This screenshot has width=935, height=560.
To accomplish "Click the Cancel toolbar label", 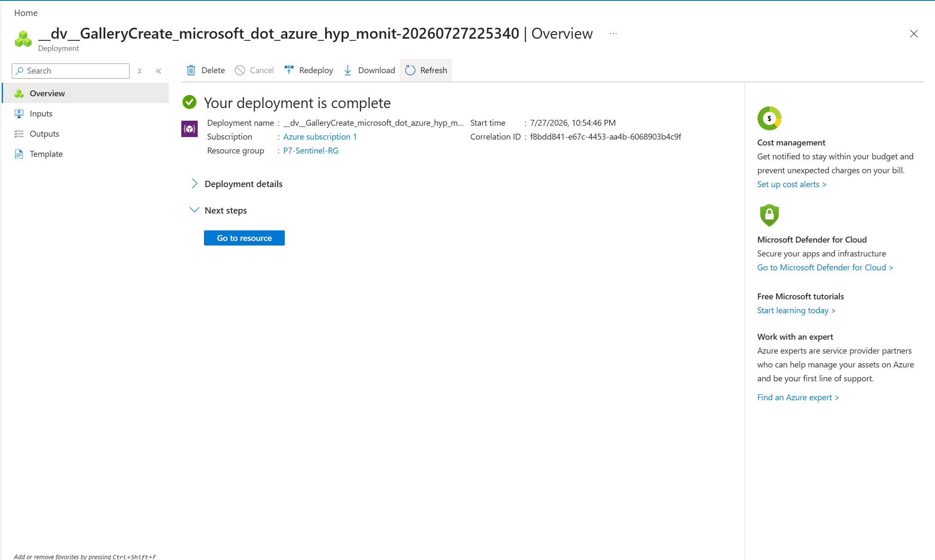I will pos(262,70).
